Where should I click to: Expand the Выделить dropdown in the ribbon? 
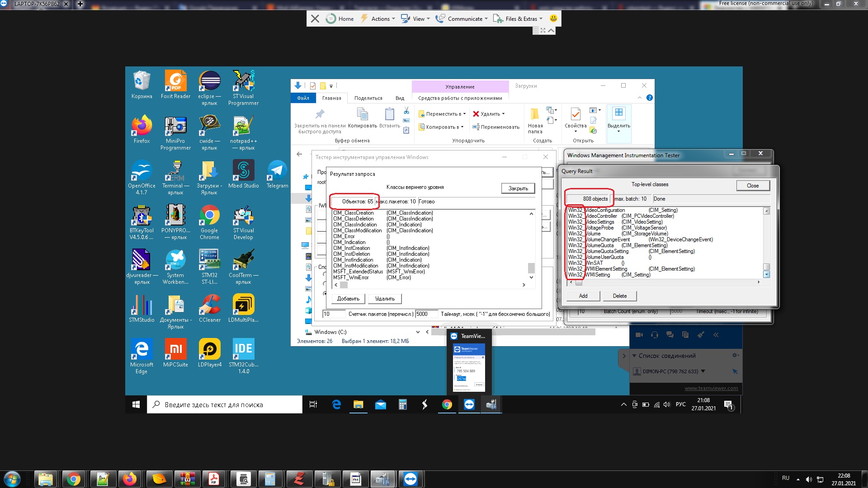pos(618,131)
